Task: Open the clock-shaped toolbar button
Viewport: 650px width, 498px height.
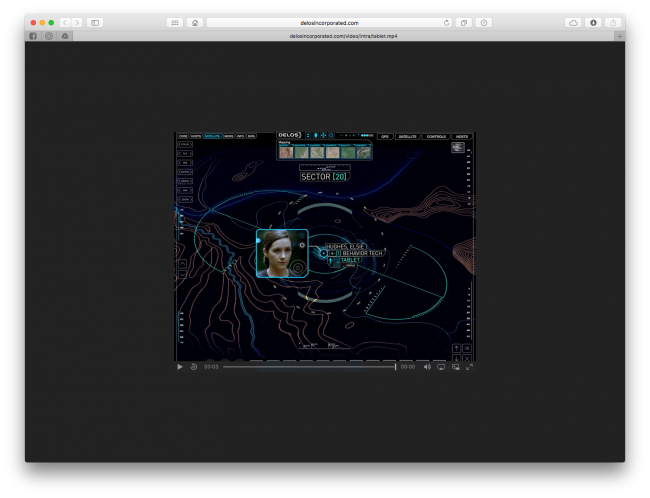Action: pyautogui.click(x=484, y=23)
